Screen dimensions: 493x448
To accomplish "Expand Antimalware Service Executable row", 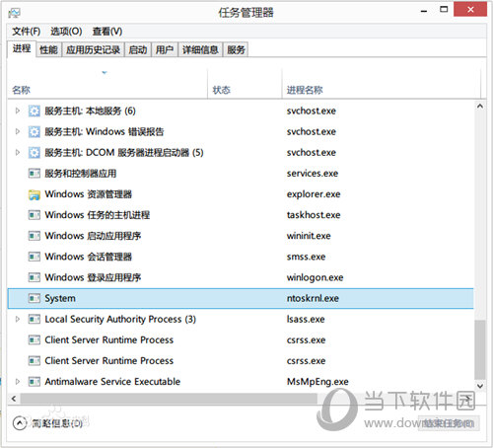I will coord(18,382).
